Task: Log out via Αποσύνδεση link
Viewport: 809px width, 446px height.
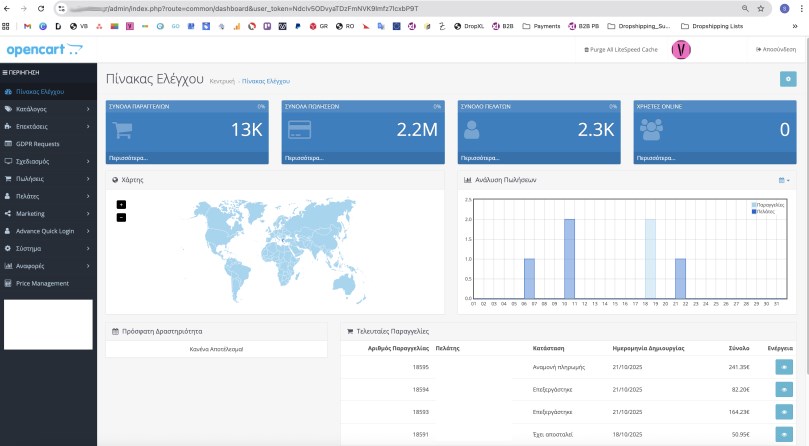Action: tap(776, 49)
